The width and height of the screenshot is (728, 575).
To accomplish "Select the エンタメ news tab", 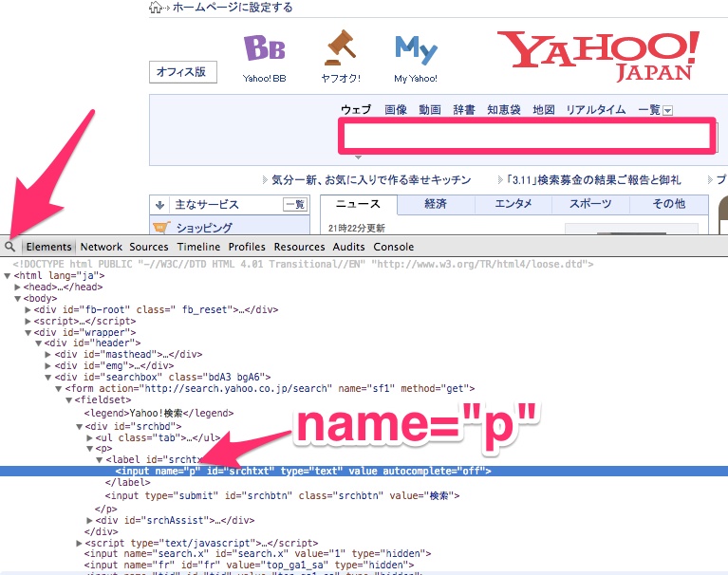I will pos(513,204).
